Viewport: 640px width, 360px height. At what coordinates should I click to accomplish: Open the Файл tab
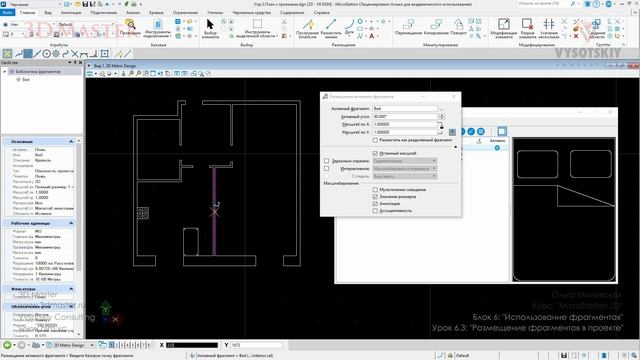coord(8,13)
